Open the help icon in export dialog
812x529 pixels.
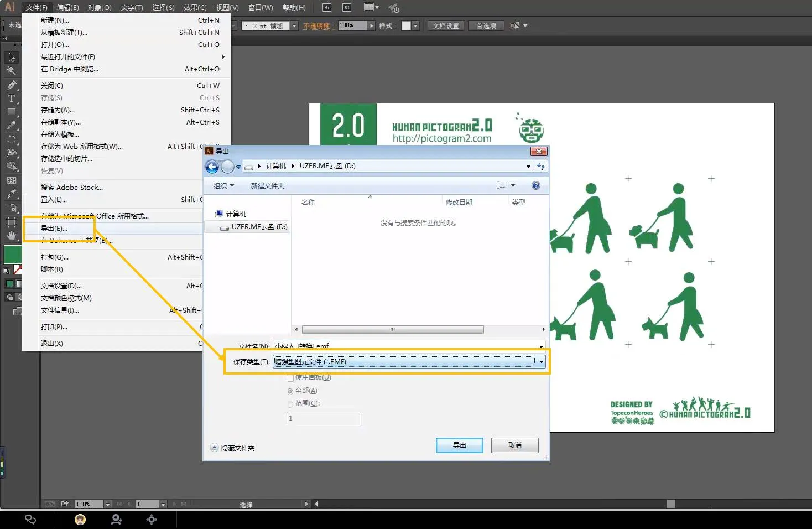click(535, 185)
